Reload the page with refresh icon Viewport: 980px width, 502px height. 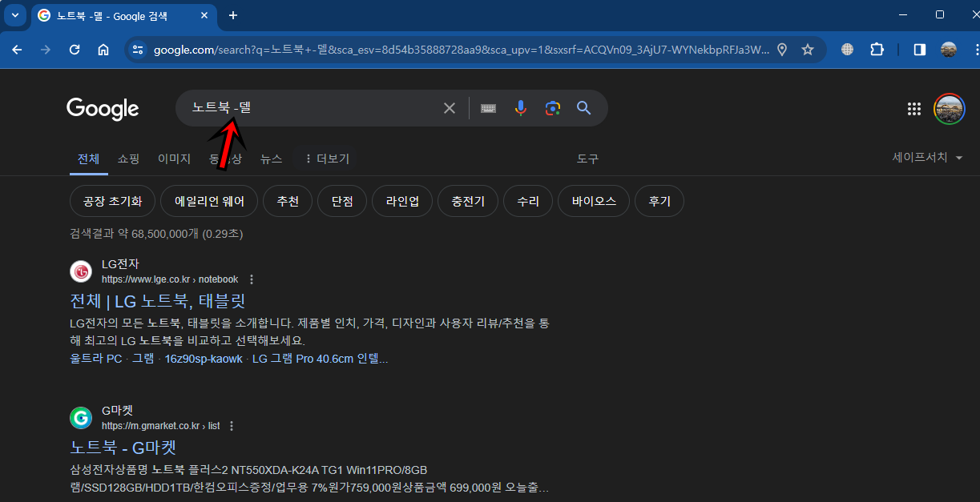(x=75, y=50)
